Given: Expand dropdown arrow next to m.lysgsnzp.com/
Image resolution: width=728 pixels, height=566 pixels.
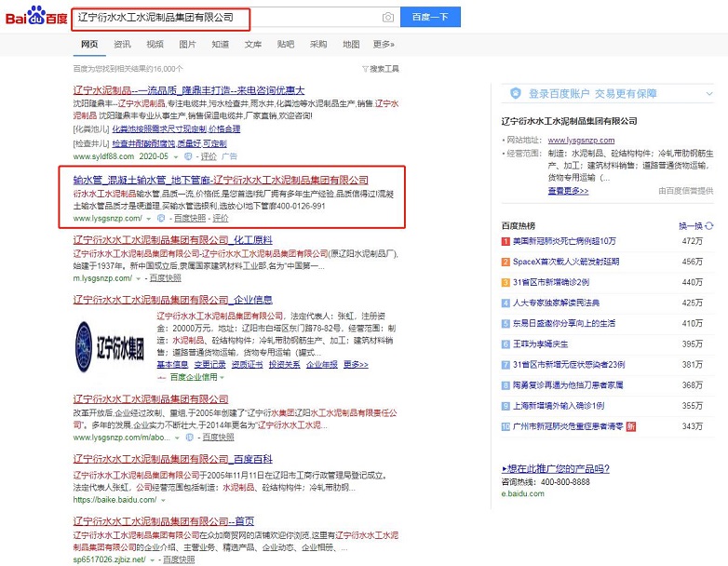Looking at the screenshot, I should tap(139, 278).
